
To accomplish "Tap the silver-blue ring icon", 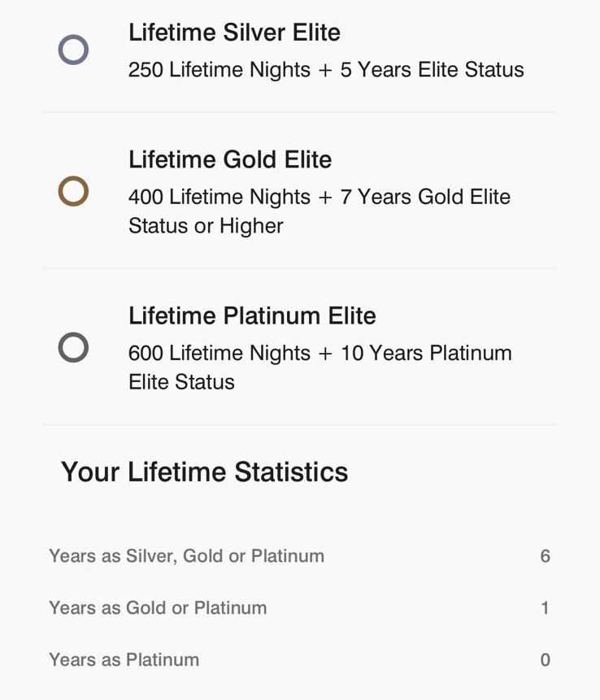I will [73, 50].
